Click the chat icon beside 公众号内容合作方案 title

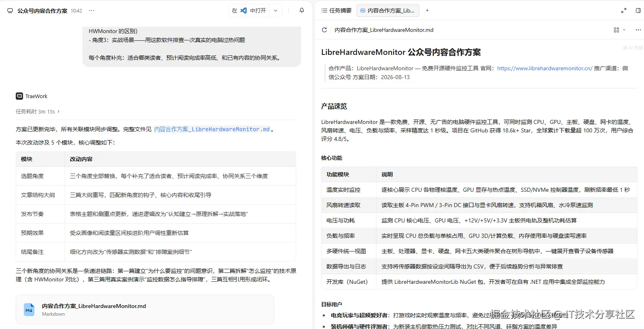click(x=10, y=11)
